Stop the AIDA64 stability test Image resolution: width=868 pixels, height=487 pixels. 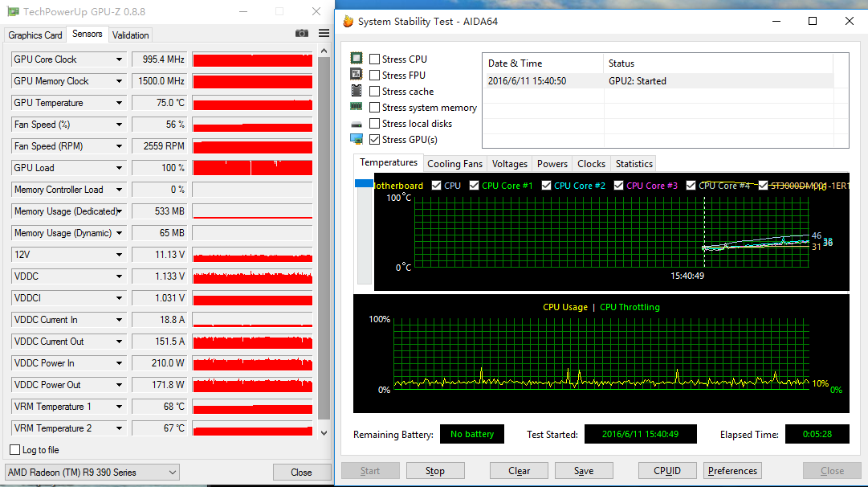pyautogui.click(x=435, y=470)
